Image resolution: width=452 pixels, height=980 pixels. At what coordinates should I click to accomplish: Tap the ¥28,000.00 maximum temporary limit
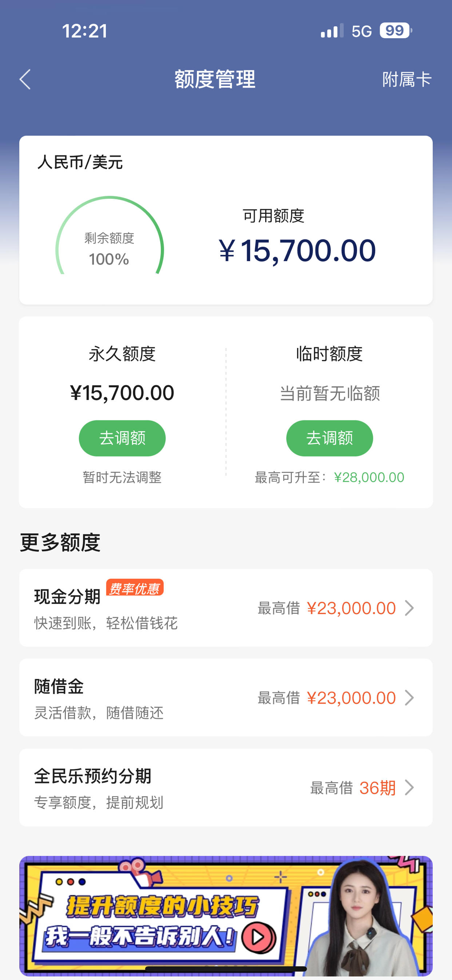(x=369, y=477)
